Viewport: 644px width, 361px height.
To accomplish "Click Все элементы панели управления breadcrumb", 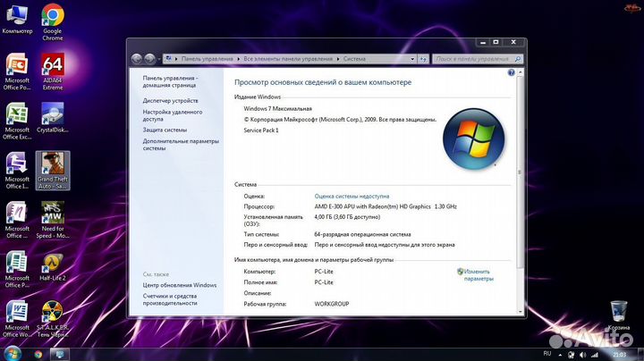I will click(288, 59).
